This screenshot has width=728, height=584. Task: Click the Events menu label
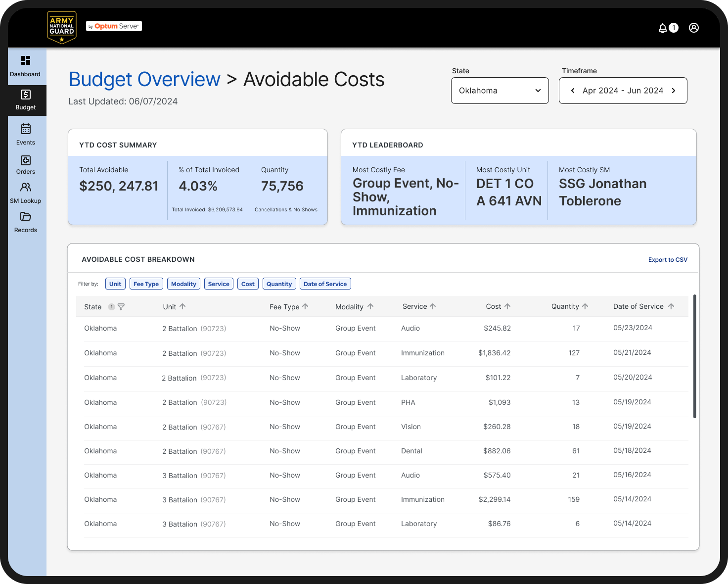point(26,143)
